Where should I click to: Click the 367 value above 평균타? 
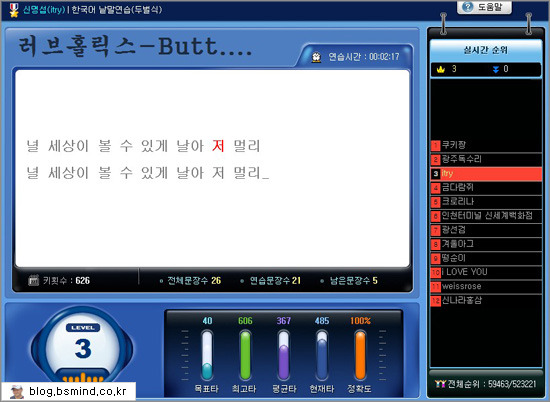pyautogui.click(x=283, y=321)
